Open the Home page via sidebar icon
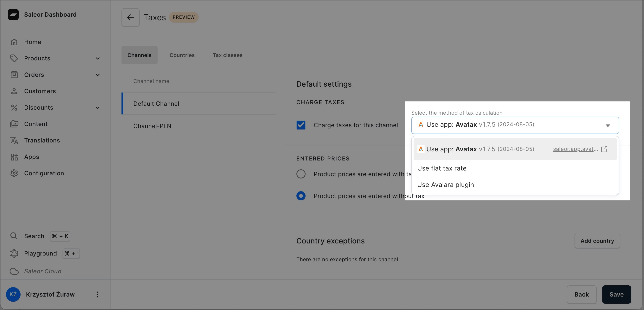The image size is (644, 310). click(14, 42)
